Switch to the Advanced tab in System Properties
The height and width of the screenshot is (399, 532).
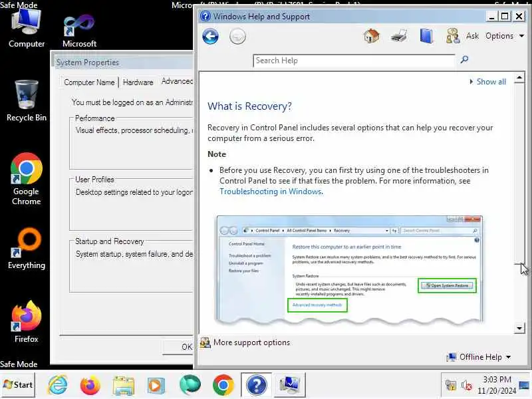pos(177,81)
